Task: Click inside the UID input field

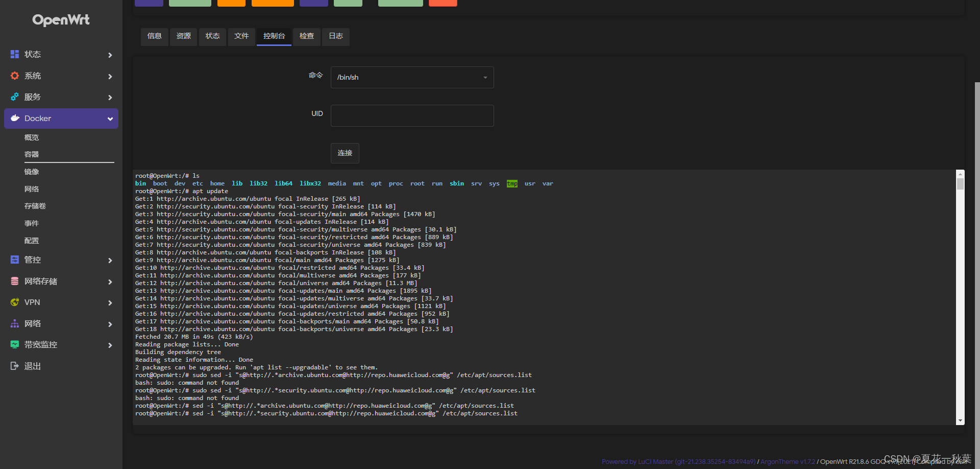Action: tap(411, 115)
